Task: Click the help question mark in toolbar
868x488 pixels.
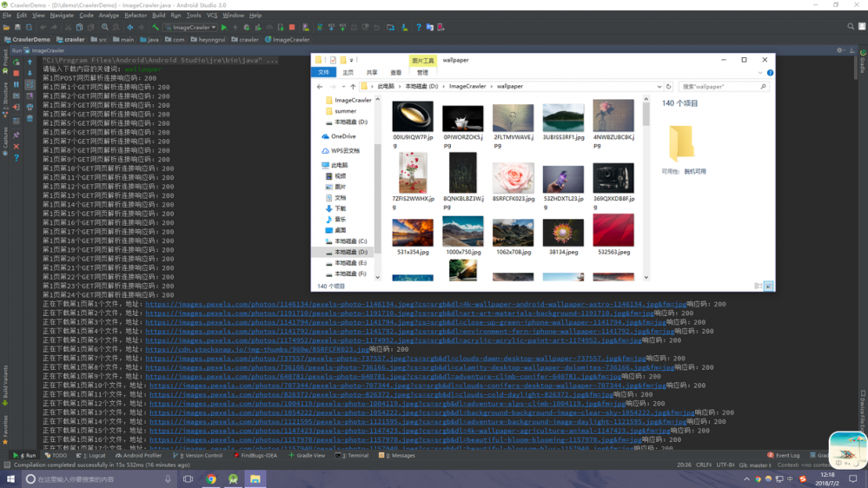Action: tap(418, 27)
